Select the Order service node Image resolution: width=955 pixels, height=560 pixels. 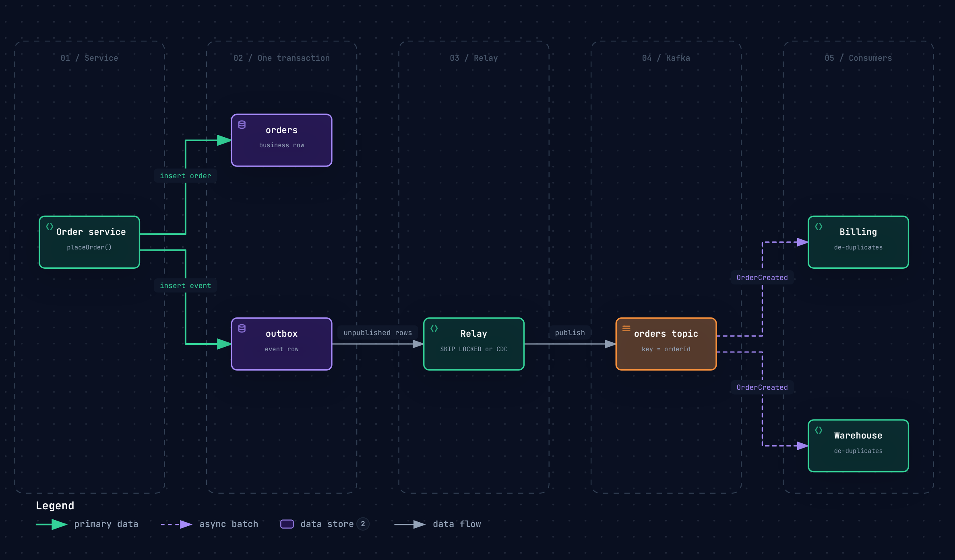click(89, 242)
